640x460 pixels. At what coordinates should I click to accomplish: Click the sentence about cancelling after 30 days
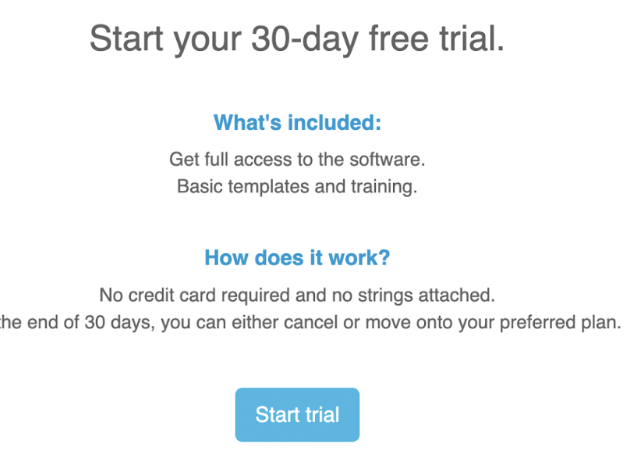click(310, 323)
